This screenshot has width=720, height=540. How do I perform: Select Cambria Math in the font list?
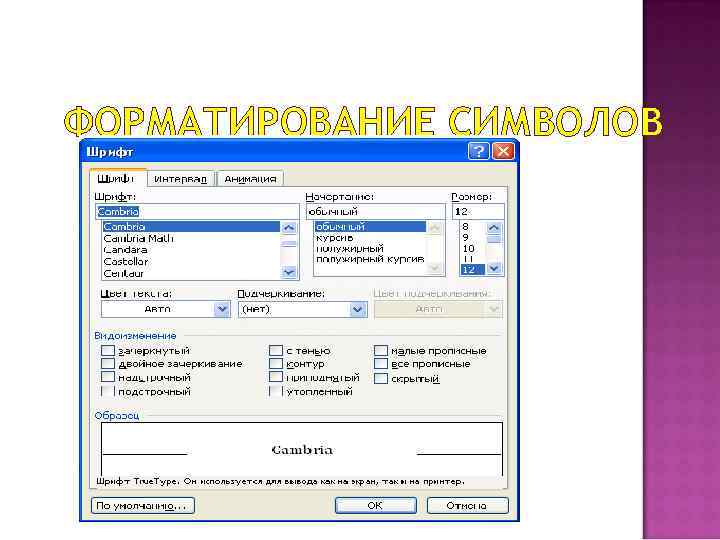pyautogui.click(x=191, y=238)
